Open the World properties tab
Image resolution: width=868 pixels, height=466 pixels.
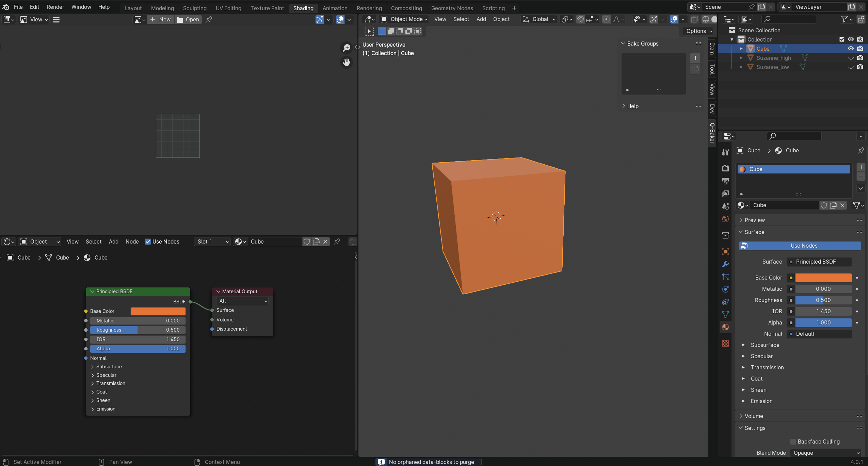pos(725,219)
